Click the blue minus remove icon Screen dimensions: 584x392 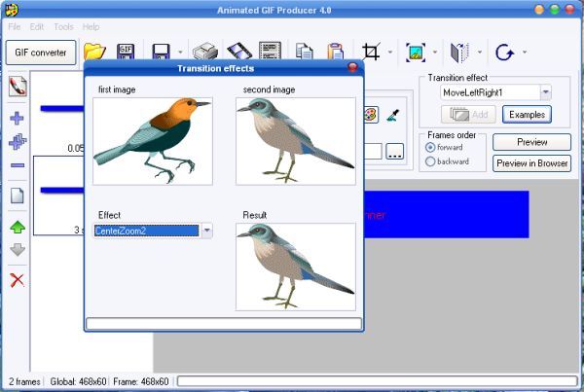coord(18,165)
